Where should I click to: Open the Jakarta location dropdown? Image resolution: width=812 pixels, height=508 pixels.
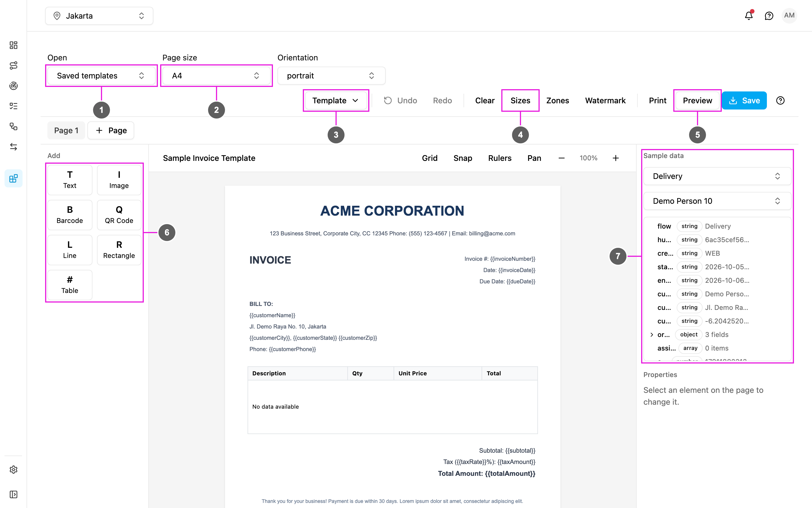[x=99, y=16]
